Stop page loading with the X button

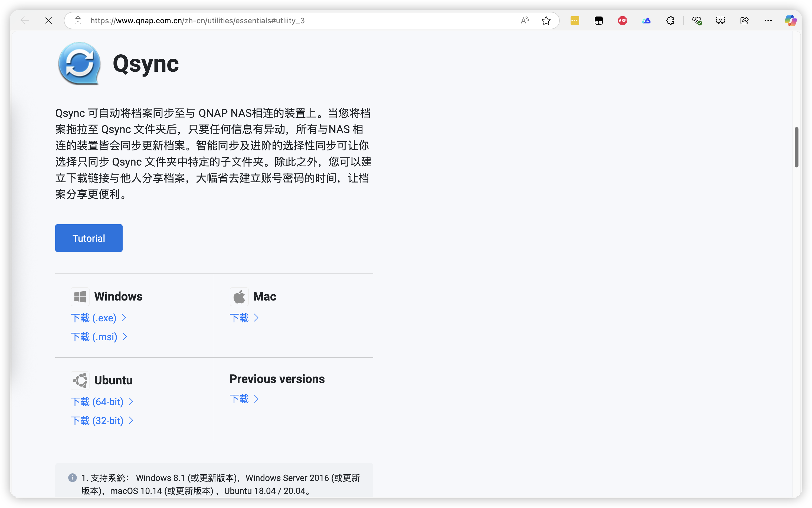(x=49, y=21)
